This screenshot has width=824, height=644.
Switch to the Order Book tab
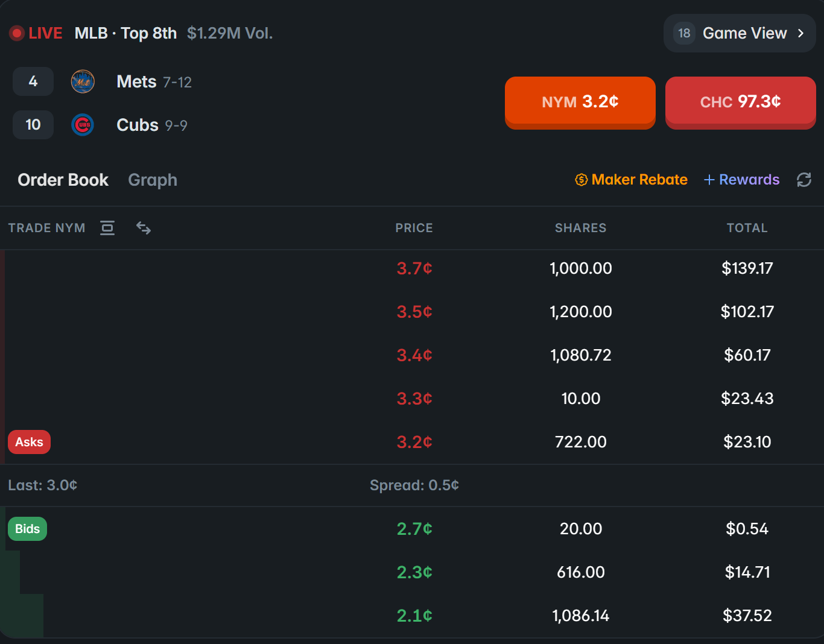pyautogui.click(x=63, y=180)
